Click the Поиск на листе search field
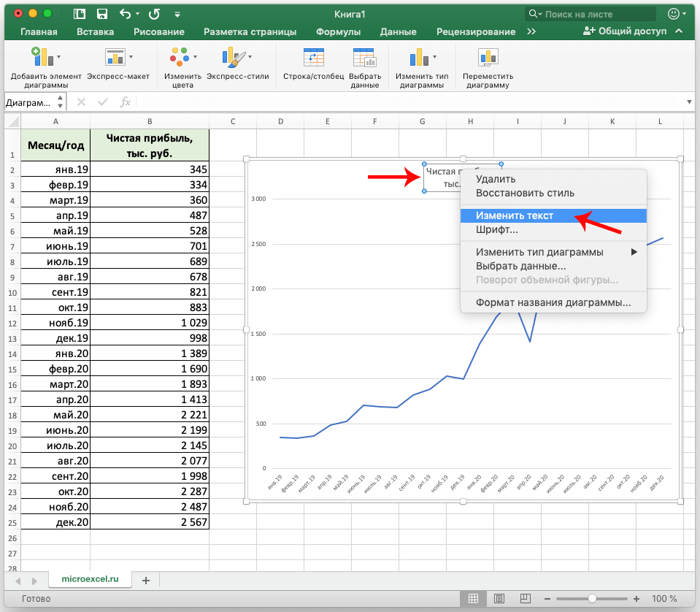The width and height of the screenshot is (700, 612). (x=591, y=15)
